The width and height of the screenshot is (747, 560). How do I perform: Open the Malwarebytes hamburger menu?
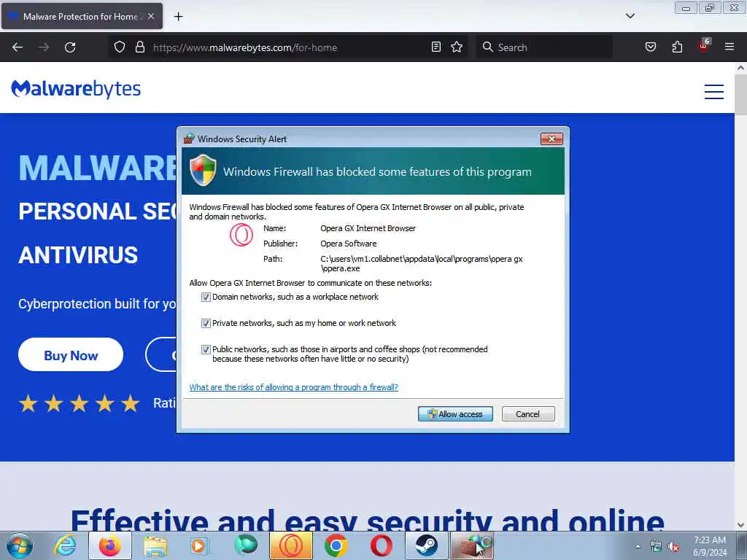[x=713, y=91]
